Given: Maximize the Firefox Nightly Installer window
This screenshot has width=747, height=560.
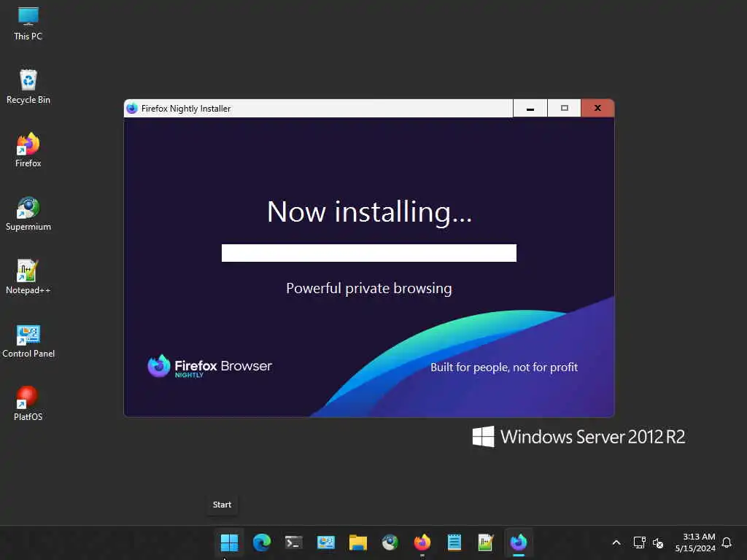Looking at the screenshot, I should [564, 108].
